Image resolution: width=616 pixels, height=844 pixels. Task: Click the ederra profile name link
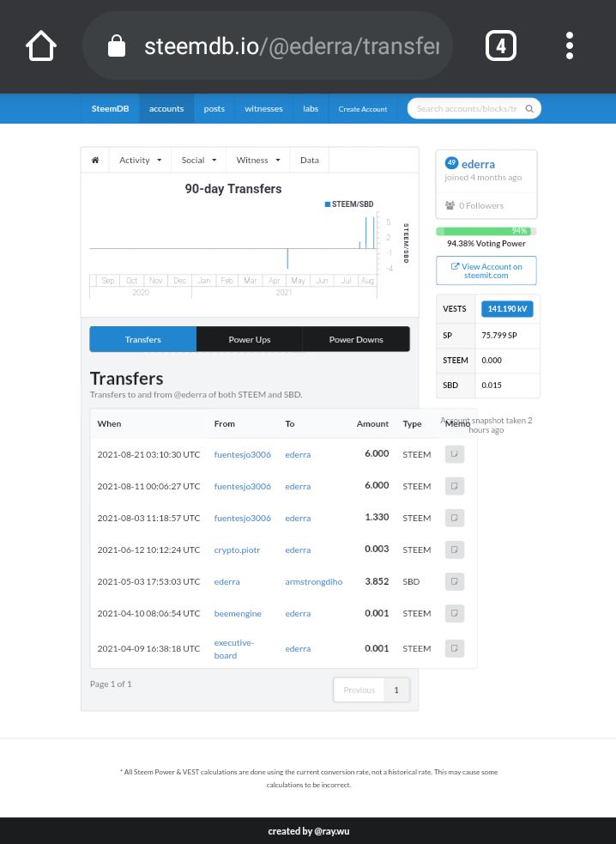pos(478,164)
